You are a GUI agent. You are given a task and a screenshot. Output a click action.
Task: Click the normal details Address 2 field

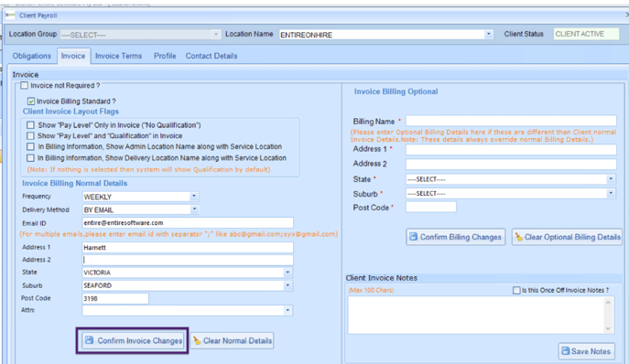pos(188,260)
